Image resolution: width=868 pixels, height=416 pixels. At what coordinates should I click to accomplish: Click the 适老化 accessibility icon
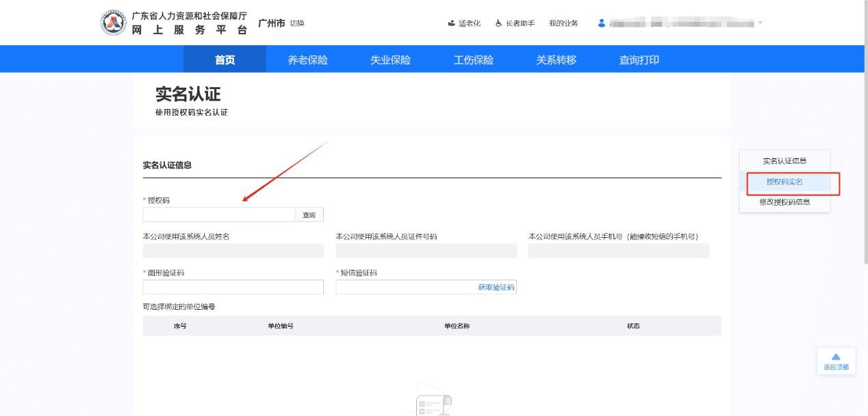(x=452, y=23)
